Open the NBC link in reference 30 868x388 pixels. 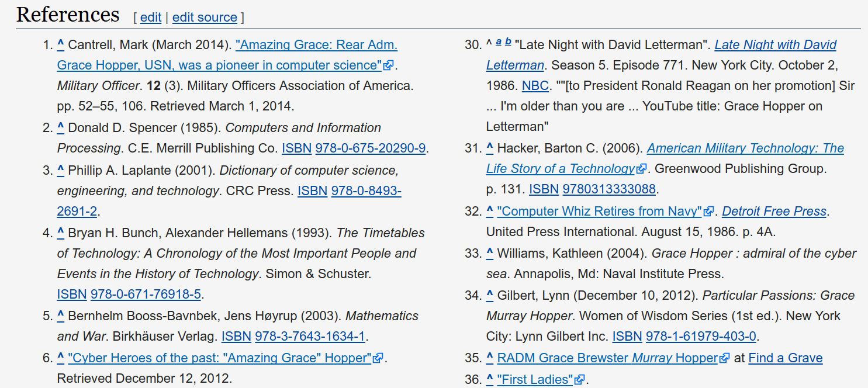tap(535, 86)
